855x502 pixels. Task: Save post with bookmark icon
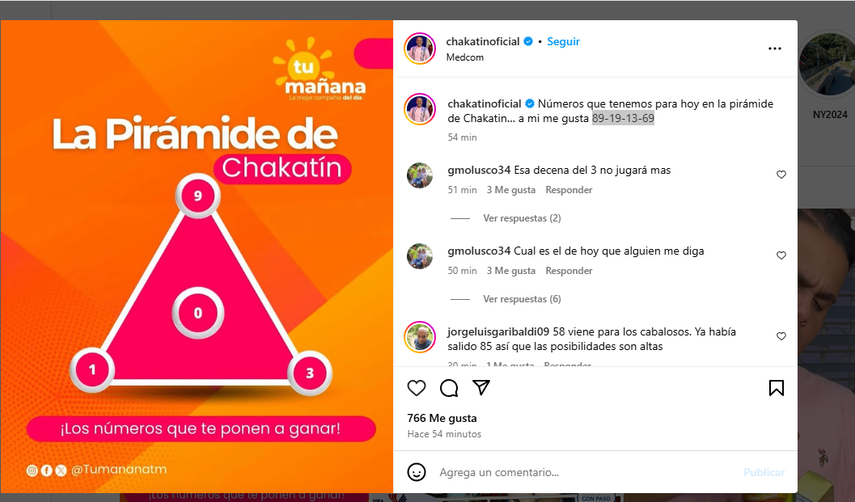[776, 388]
